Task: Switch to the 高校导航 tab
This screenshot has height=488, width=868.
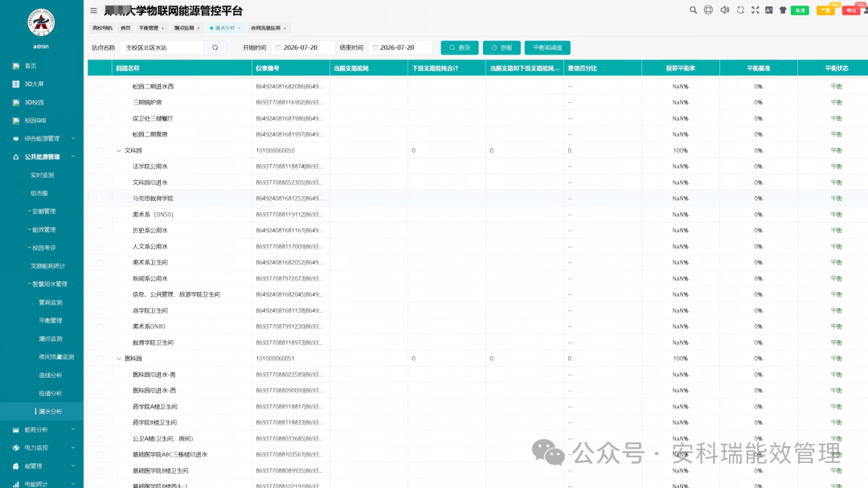Action: click(102, 28)
